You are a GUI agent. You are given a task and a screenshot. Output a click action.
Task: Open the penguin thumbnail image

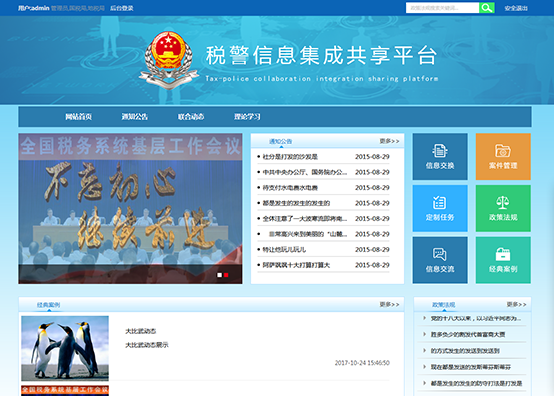coord(65,348)
